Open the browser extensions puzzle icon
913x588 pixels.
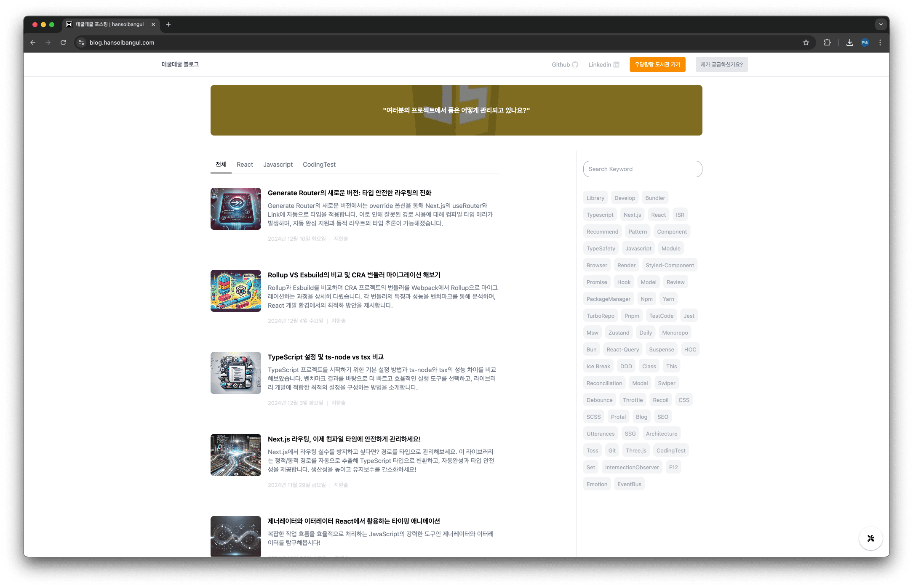(827, 43)
